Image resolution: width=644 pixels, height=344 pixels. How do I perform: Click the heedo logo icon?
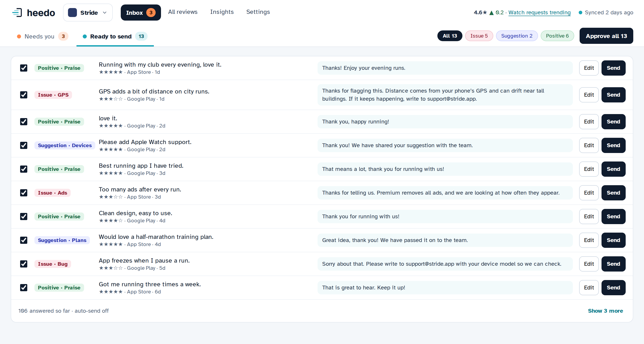[x=17, y=13]
